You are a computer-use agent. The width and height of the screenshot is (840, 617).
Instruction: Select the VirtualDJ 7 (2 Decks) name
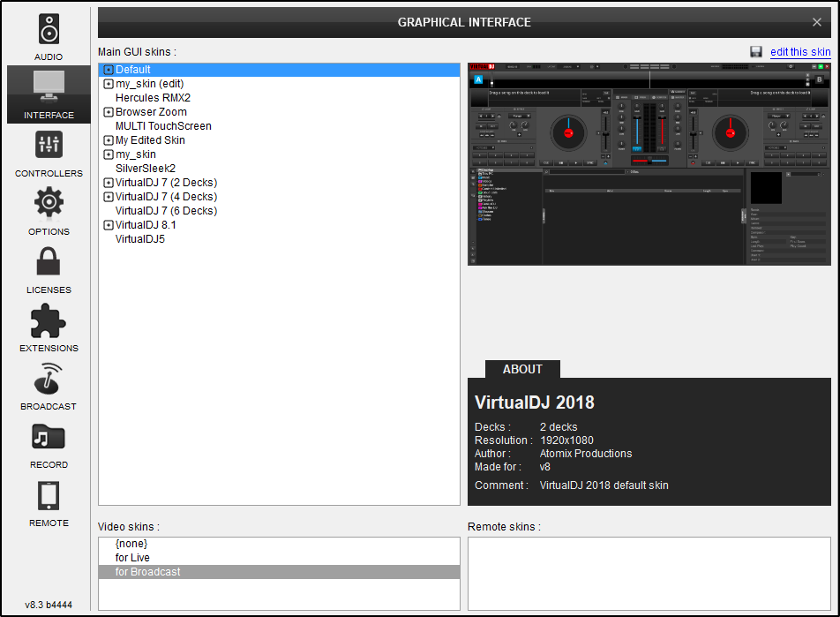167,183
